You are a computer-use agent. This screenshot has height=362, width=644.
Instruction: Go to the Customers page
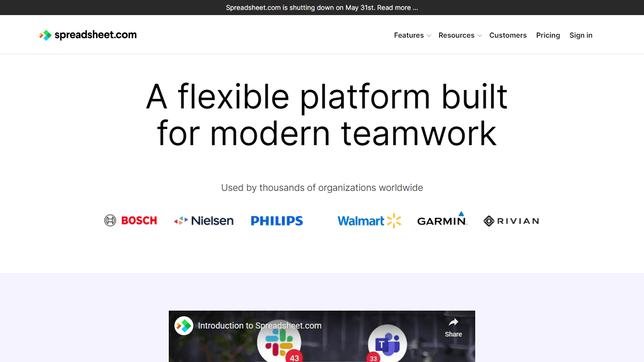coord(508,35)
